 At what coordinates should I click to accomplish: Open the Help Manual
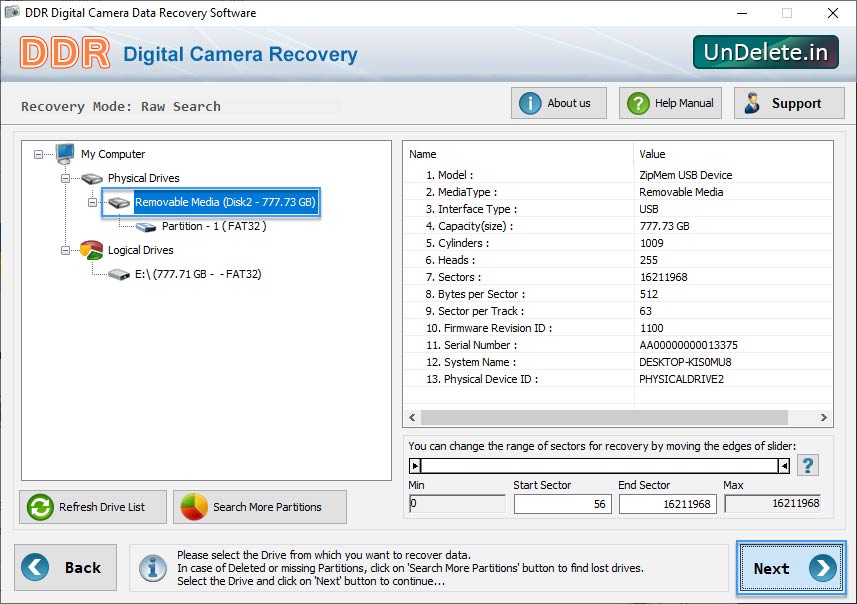[670, 103]
